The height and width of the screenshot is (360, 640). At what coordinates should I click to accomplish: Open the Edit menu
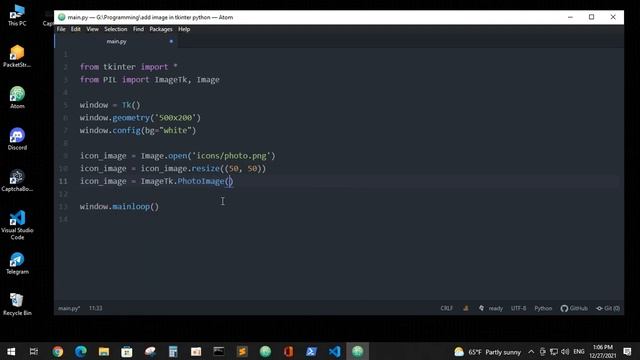(x=76, y=29)
